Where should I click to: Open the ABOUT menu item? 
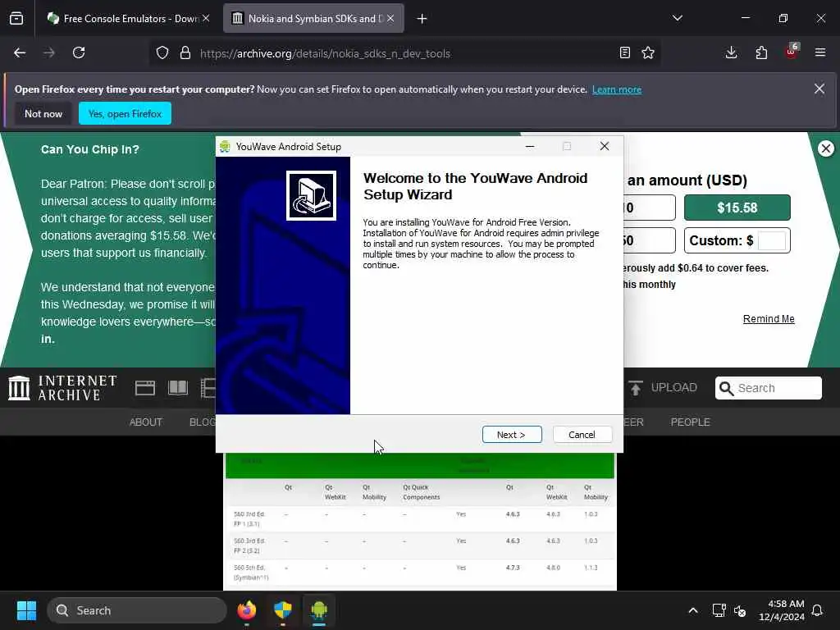[x=146, y=422]
